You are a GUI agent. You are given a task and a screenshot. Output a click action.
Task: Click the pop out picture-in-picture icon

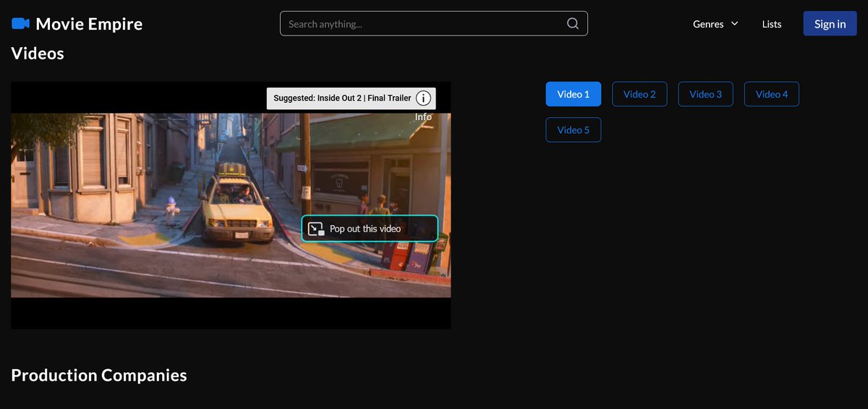pyautogui.click(x=316, y=229)
